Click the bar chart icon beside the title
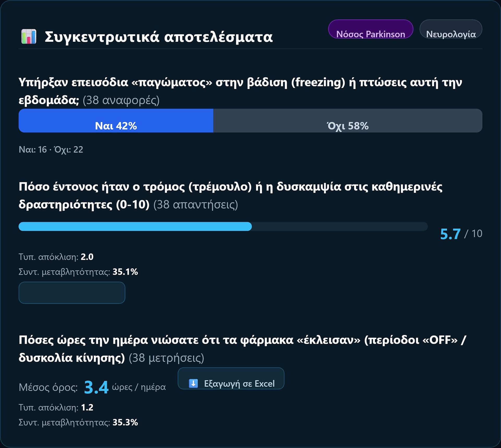The width and height of the screenshot is (501, 448). (x=29, y=37)
